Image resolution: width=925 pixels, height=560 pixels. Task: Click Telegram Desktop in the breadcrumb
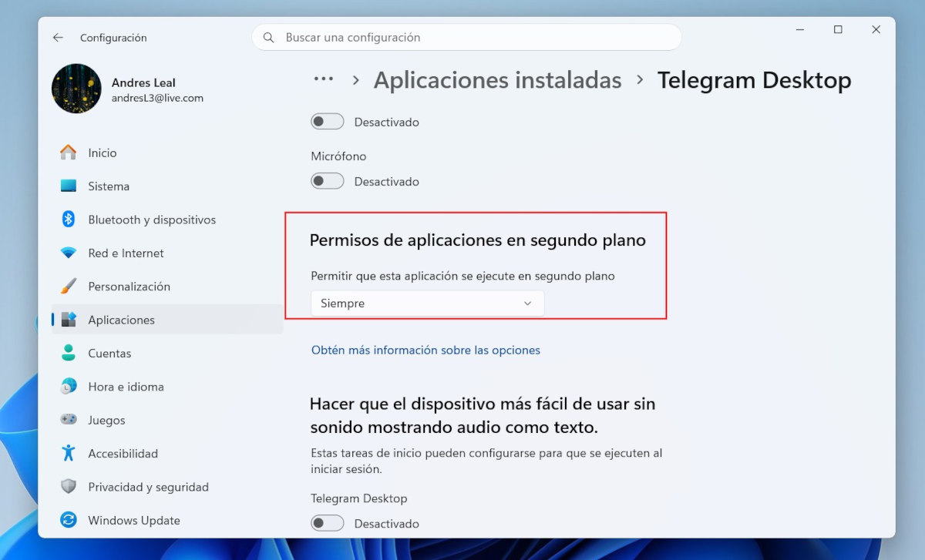click(x=754, y=79)
